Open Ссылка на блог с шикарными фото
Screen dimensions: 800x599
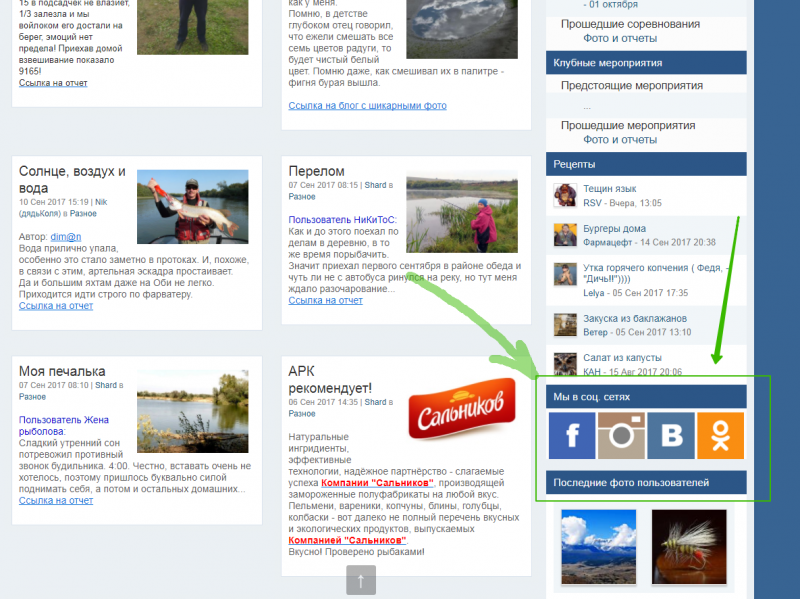pos(367,105)
